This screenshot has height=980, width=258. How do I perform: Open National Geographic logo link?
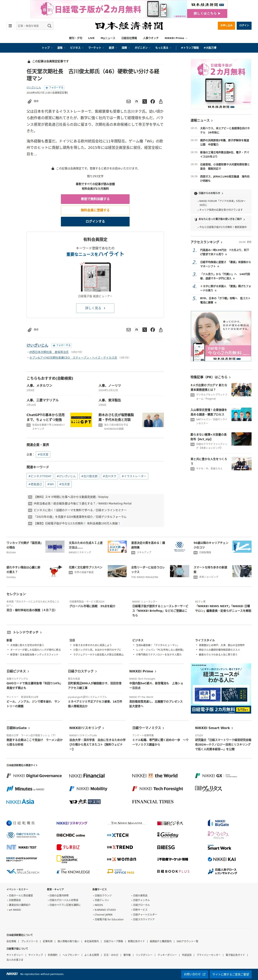[67, 859]
